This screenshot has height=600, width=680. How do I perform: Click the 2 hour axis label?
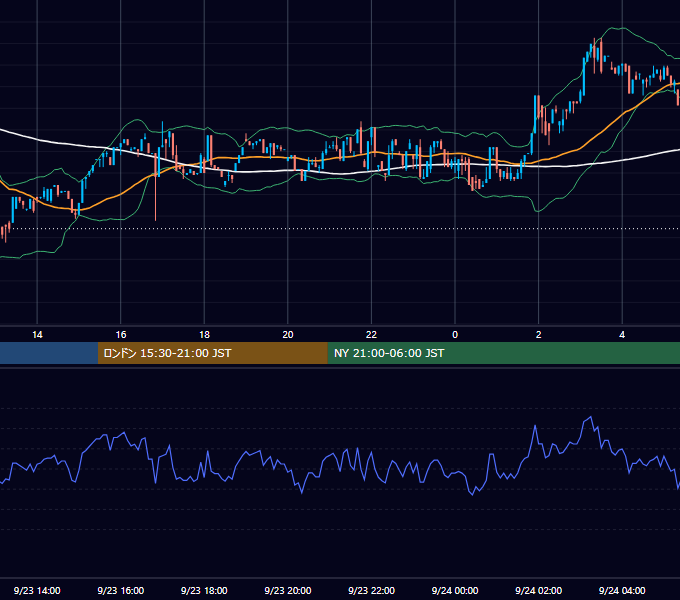pyautogui.click(x=539, y=335)
